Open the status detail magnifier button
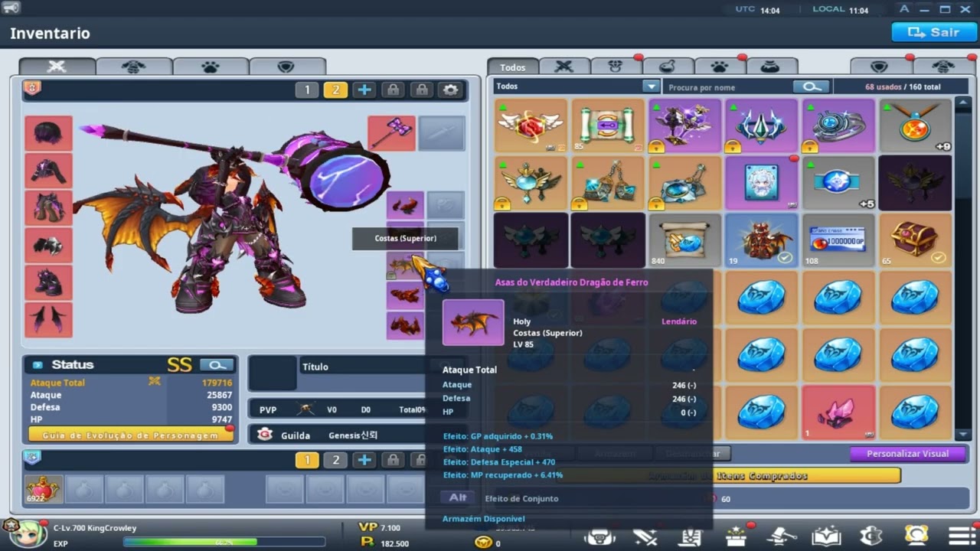The image size is (980, 551). pyautogui.click(x=217, y=365)
